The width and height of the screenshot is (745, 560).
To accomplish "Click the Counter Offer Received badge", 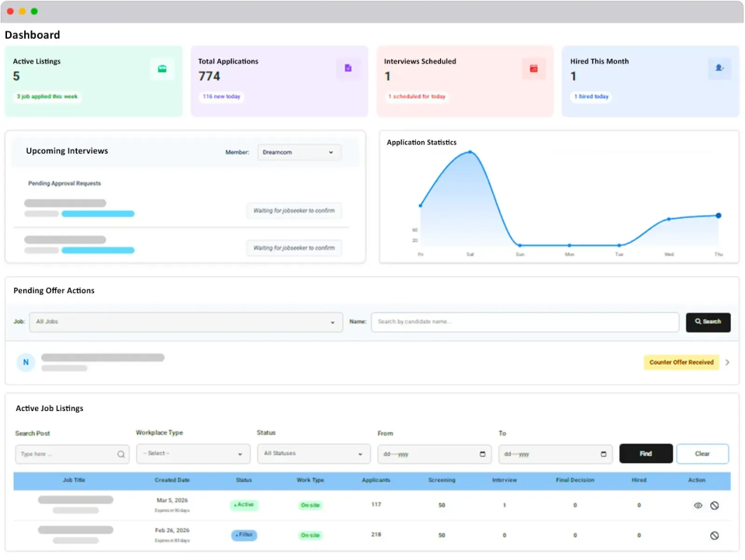I will pos(681,362).
